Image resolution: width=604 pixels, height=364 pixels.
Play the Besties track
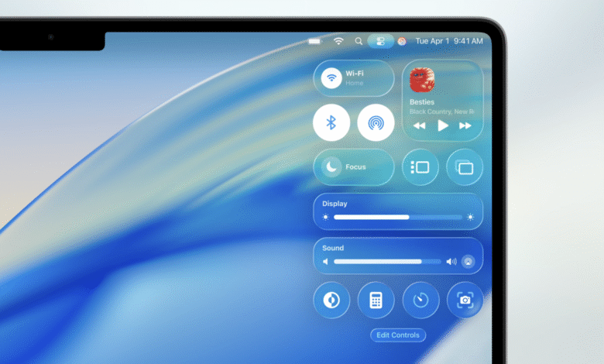click(x=443, y=125)
